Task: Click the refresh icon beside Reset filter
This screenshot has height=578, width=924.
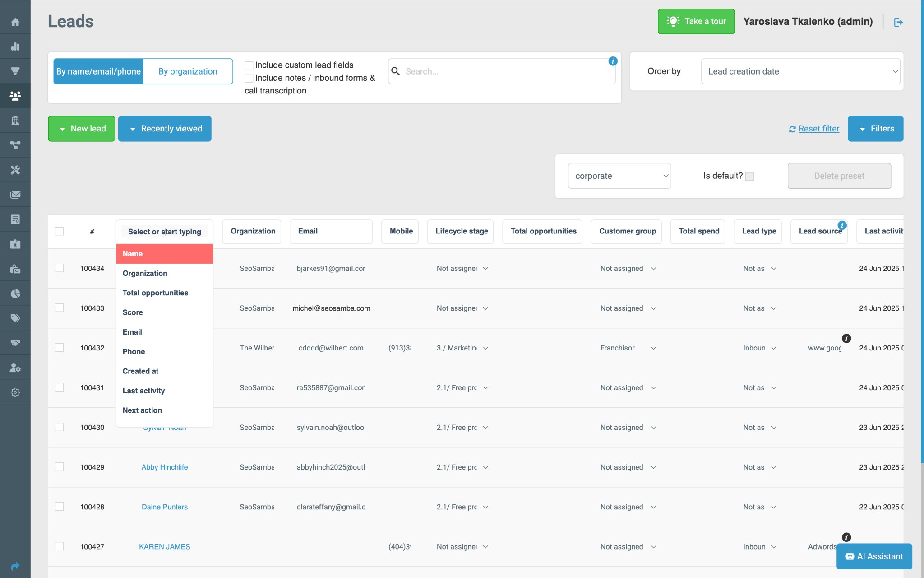Action: point(792,129)
